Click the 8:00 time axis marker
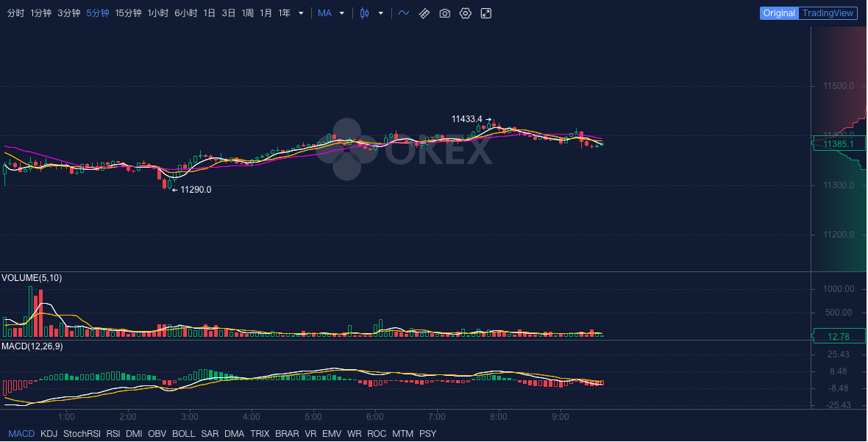The width and height of the screenshot is (868, 442). click(x=498, y=416)
